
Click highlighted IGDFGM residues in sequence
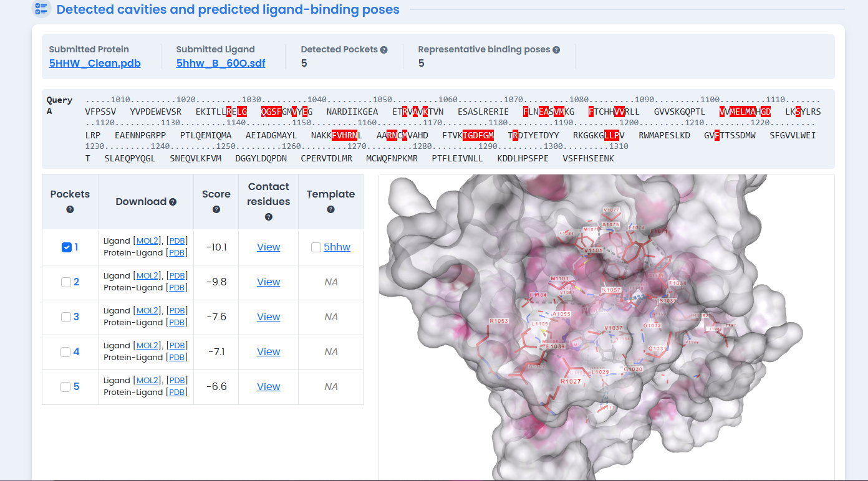pos(478,135)
